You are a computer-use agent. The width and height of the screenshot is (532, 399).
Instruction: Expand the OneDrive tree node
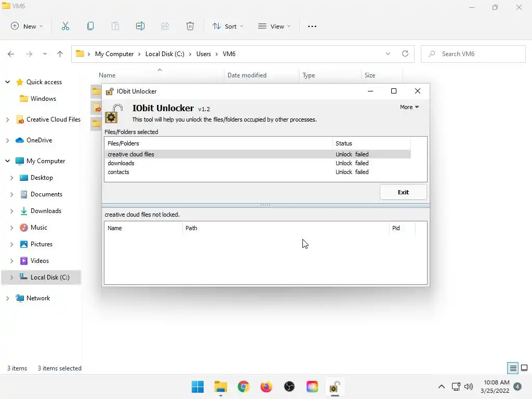coord(7,140)
